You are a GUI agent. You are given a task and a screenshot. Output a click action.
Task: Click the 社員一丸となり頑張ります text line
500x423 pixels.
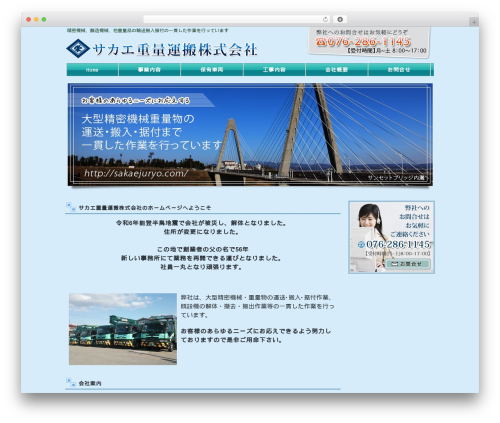click(x=201, y=267)
